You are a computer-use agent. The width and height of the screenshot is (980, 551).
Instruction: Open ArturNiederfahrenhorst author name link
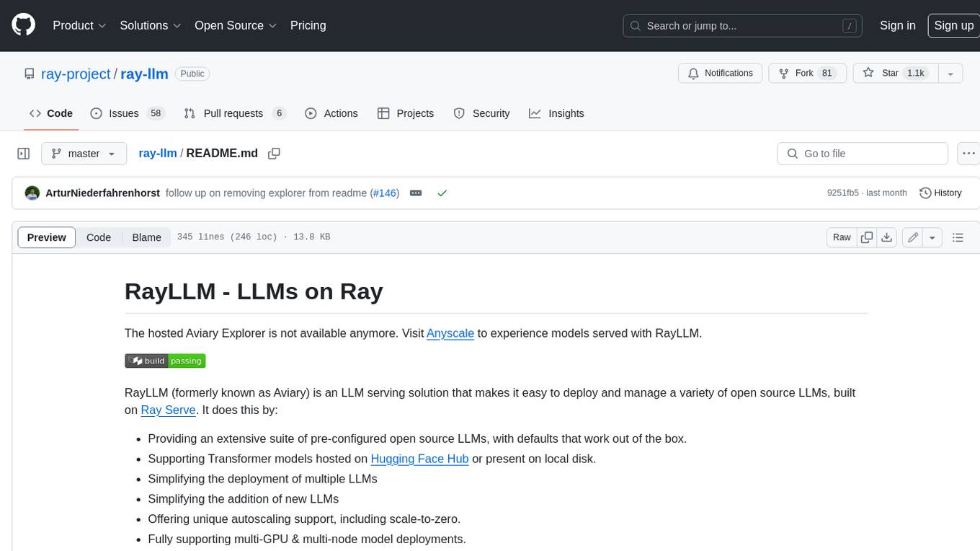pos(102,193)
